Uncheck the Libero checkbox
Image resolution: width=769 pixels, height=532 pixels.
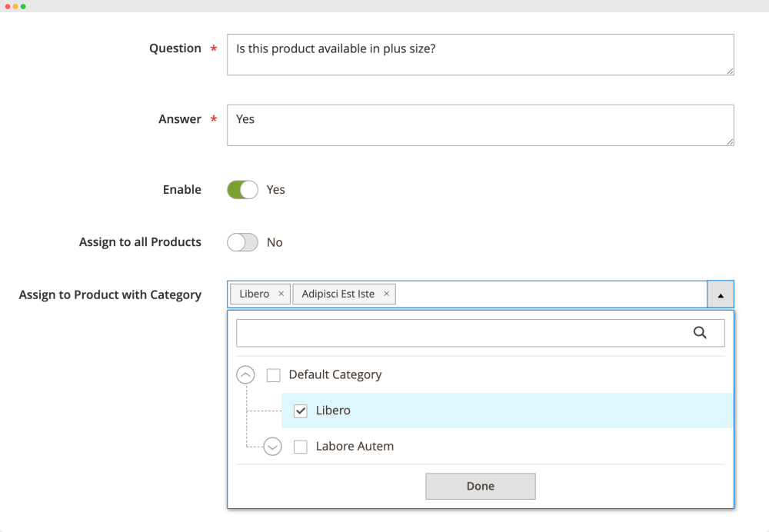point(301,411)
